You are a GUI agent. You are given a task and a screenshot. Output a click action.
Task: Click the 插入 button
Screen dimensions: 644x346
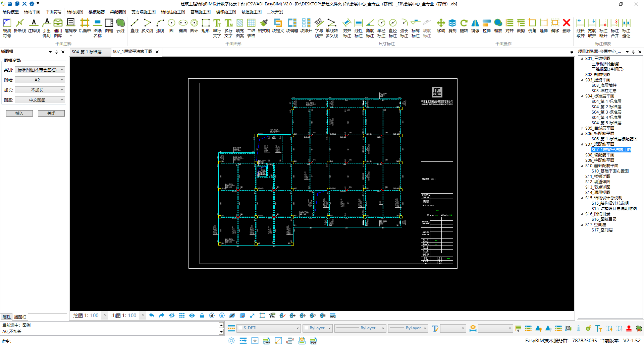tap(19, 114)
